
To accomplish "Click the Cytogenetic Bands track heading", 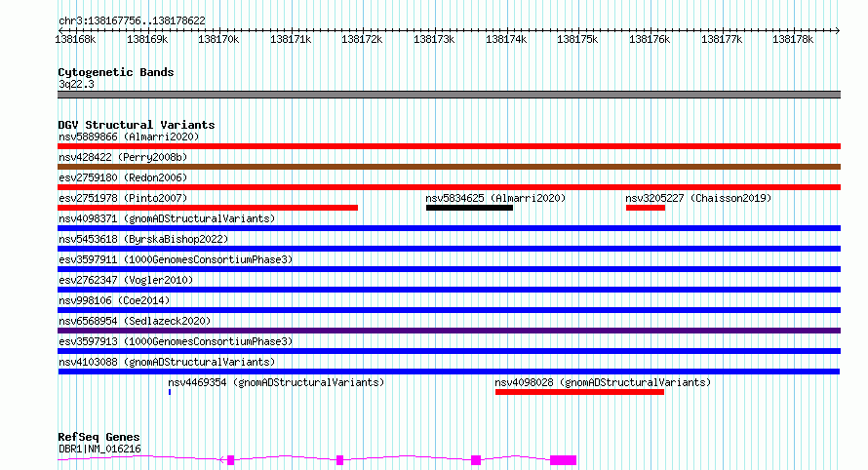I will coord(116,72).
